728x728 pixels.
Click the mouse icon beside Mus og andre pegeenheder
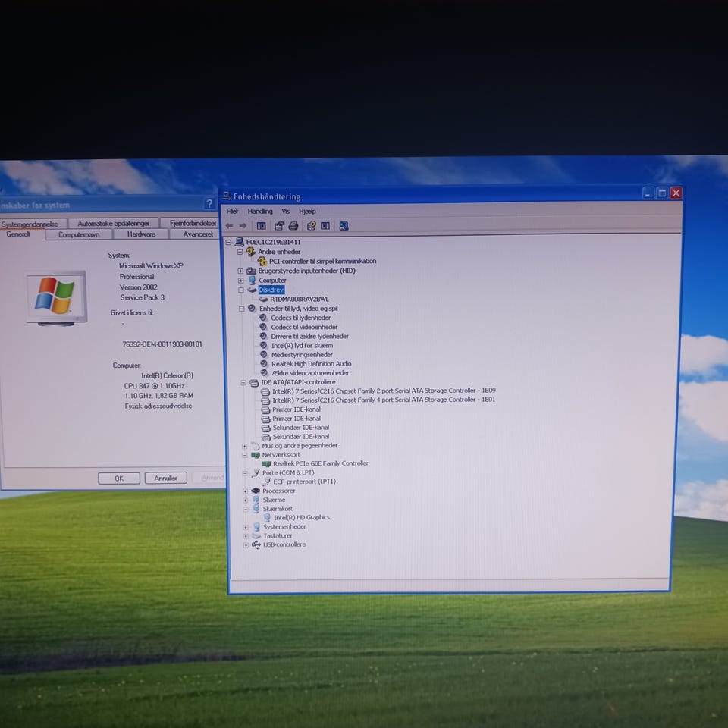pyautogui.click(x=255, y=446)
